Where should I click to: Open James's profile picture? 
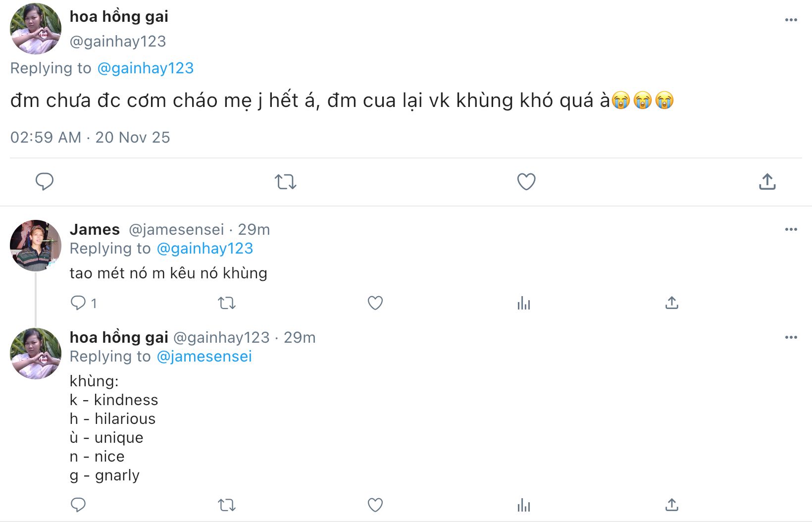35,246
